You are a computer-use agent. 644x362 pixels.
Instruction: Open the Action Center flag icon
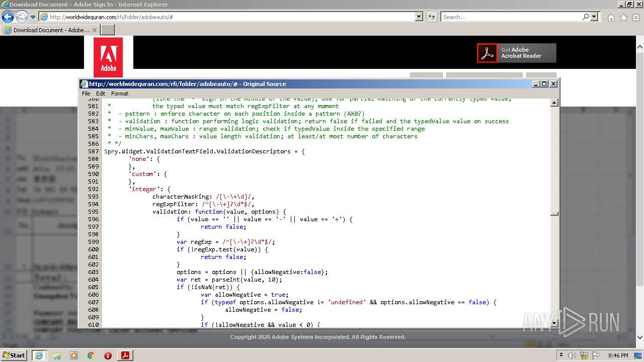pos(597,355)
